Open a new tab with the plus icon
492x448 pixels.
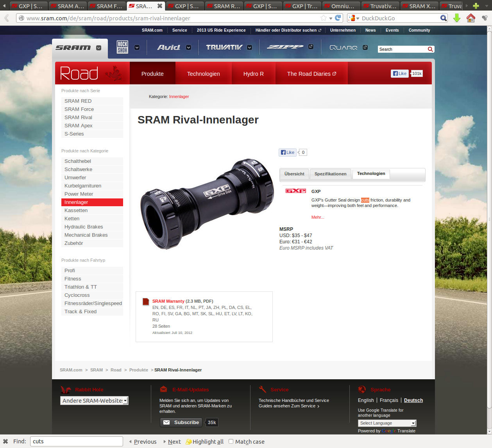476,6
